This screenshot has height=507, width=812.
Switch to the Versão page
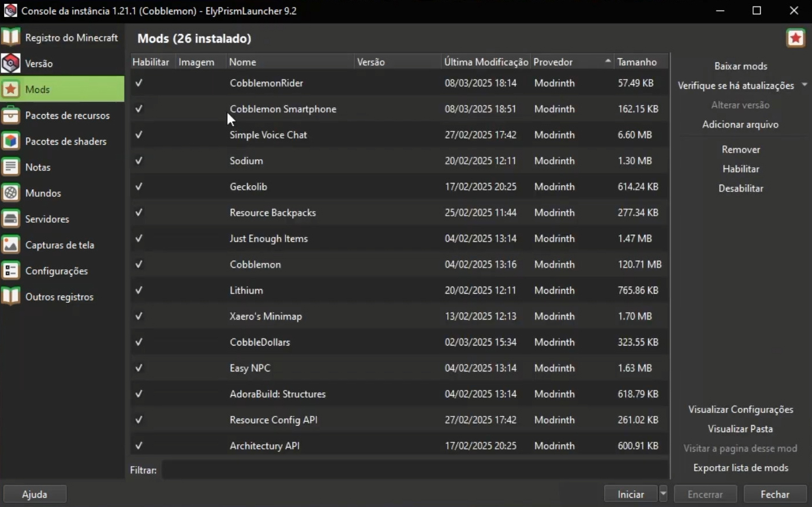62,63
